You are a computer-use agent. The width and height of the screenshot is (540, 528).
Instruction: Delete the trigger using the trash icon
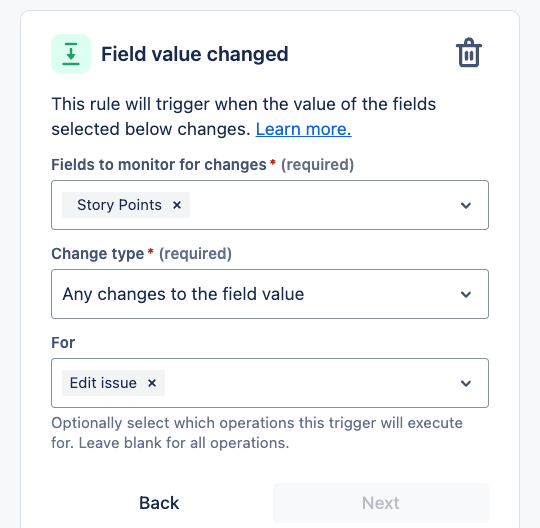469,53
